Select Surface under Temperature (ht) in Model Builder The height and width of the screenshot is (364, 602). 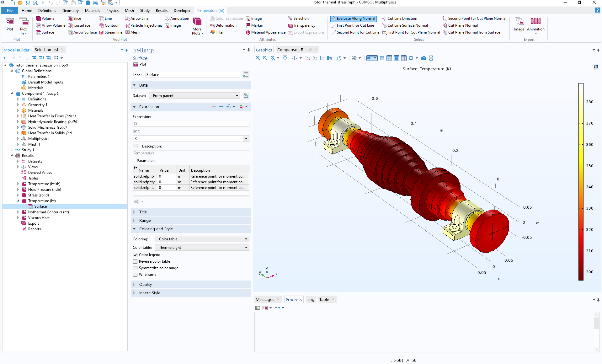41,206
